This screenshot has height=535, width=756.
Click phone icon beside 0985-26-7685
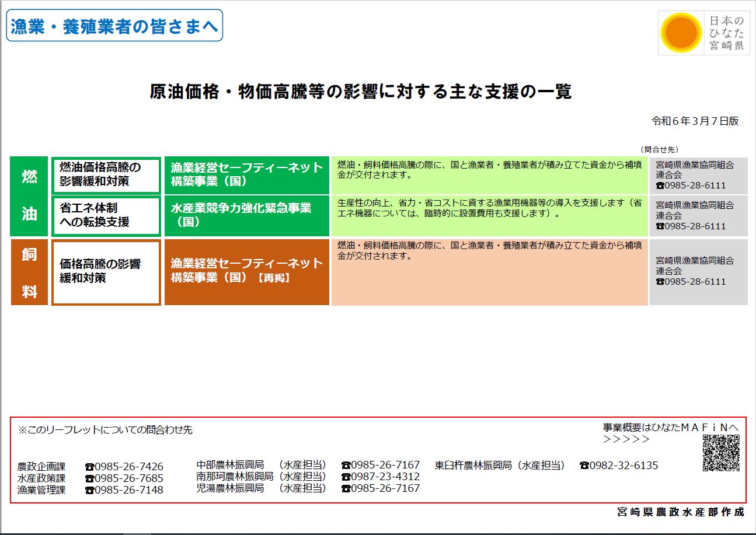click(89, 478)
